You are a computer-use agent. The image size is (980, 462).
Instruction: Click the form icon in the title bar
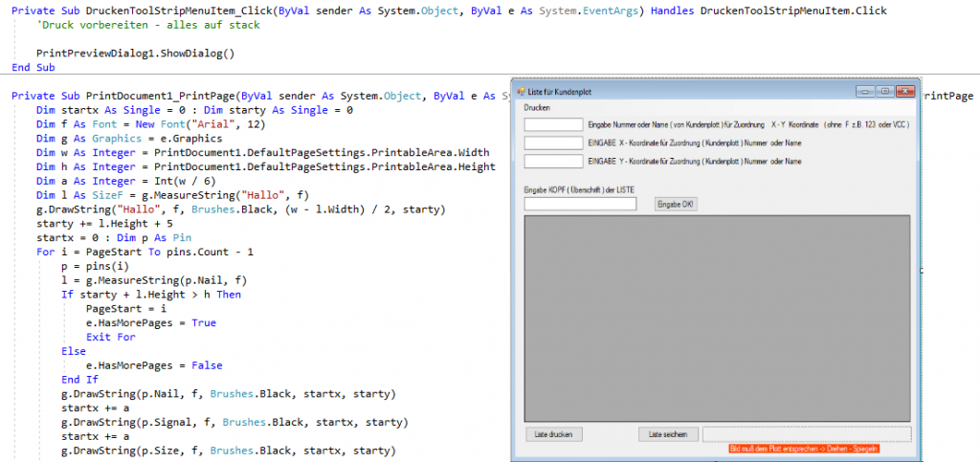click(520, 92)
